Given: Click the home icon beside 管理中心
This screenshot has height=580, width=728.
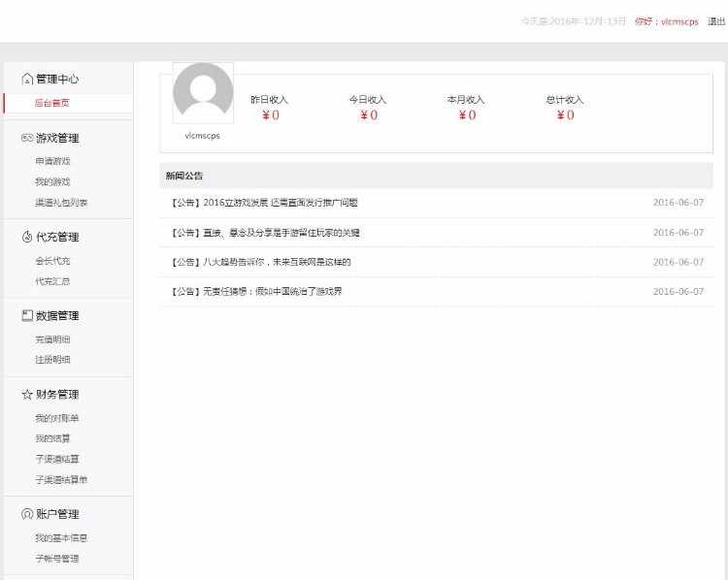Looking at the screenshot, I should [27, 79].
